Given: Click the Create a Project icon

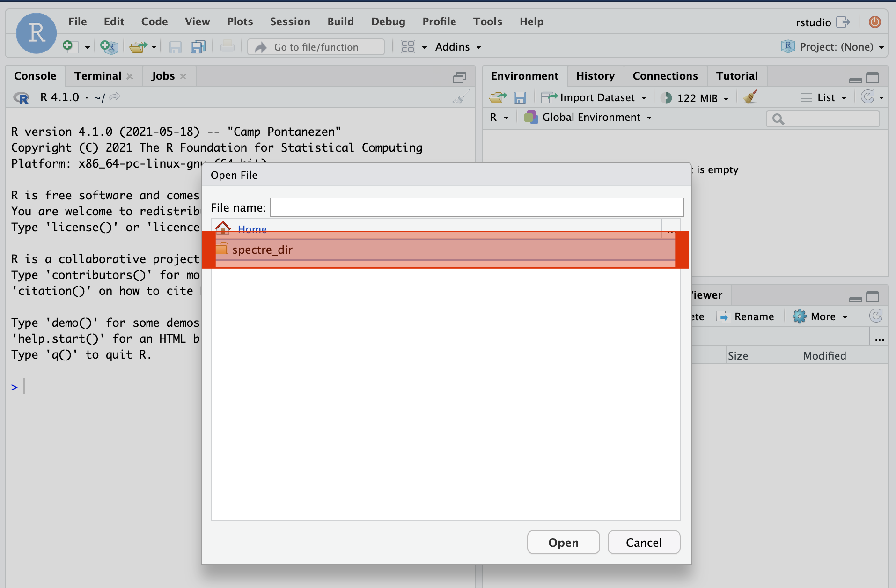Looking at the screenshot, I should point(109,47).
